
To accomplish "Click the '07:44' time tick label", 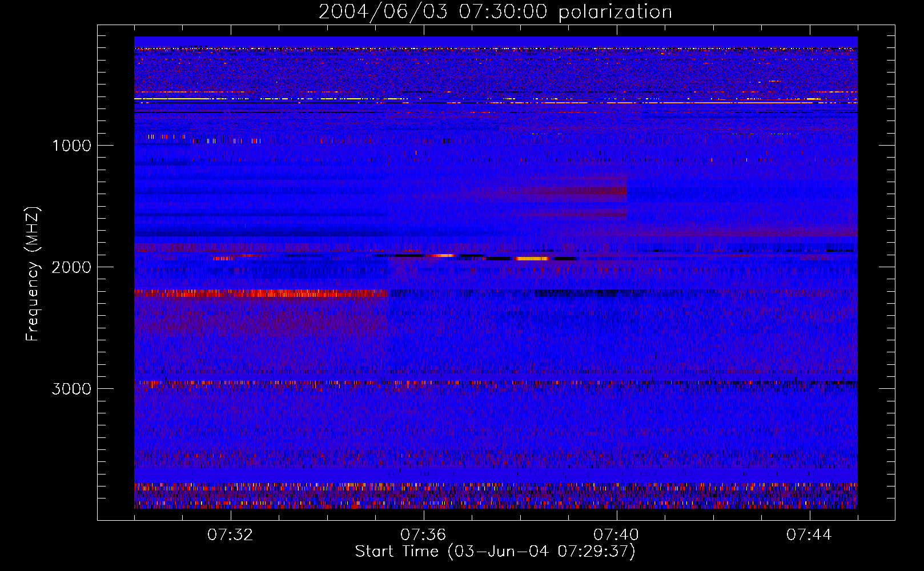I will [x=809, y=535].
